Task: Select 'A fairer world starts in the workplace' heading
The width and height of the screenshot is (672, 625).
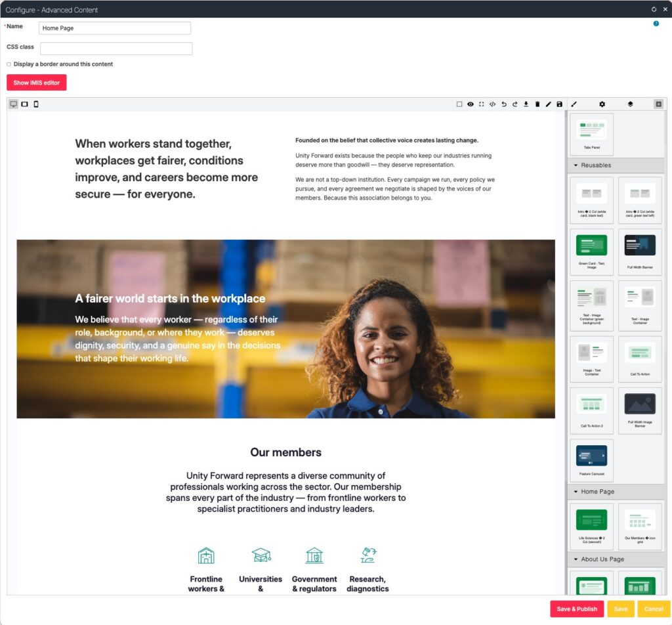Action: pos(170,298)
